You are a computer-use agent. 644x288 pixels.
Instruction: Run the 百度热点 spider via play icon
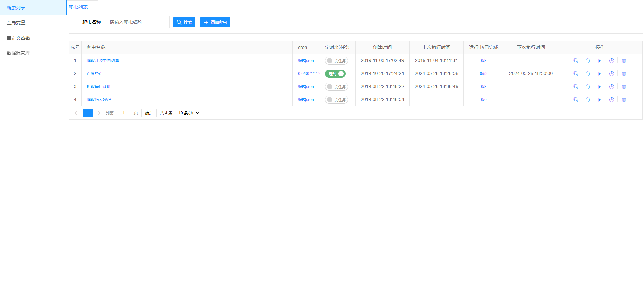pyautogui.click(x=600, y=74)
